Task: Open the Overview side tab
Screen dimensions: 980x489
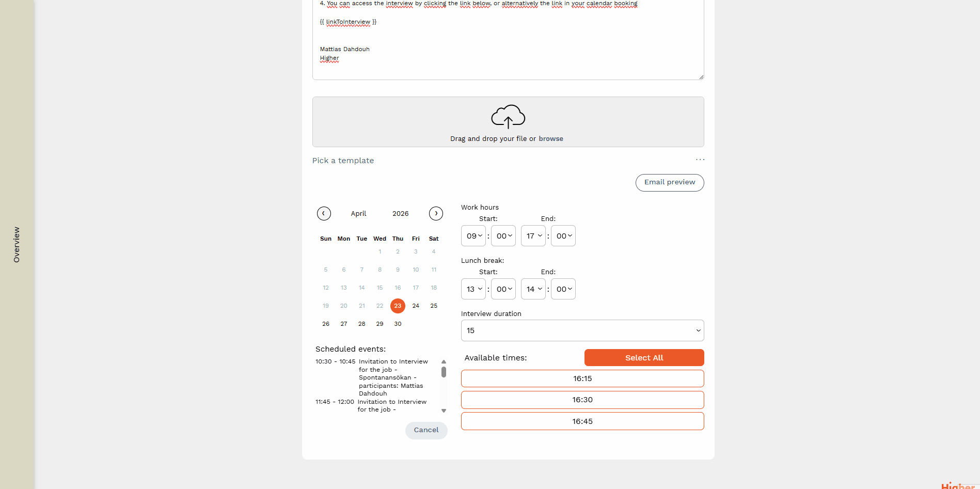Action: tap(17, 245)
